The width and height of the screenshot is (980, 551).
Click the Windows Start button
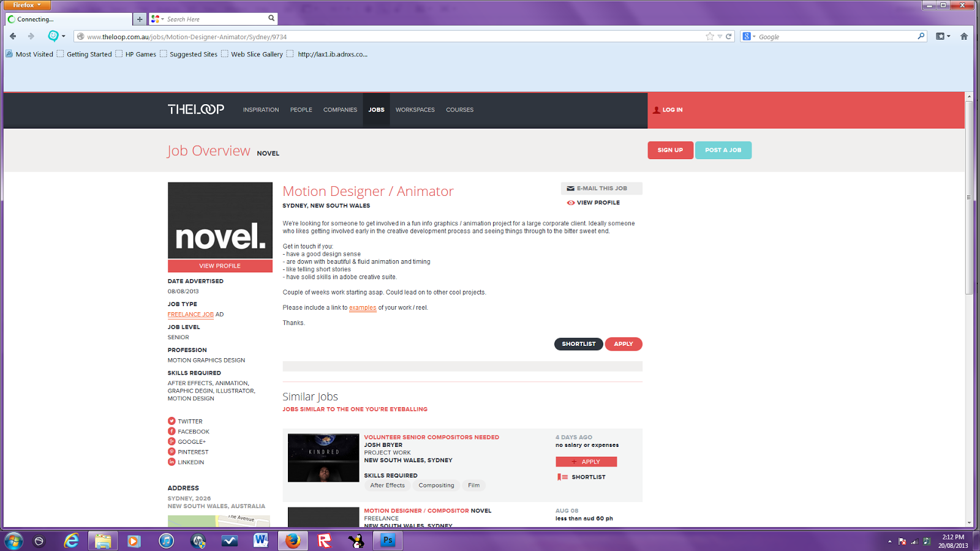[x=13, y=541]
